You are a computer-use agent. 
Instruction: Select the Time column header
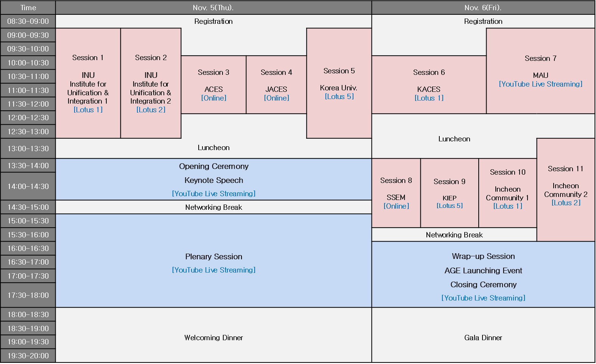28,8
